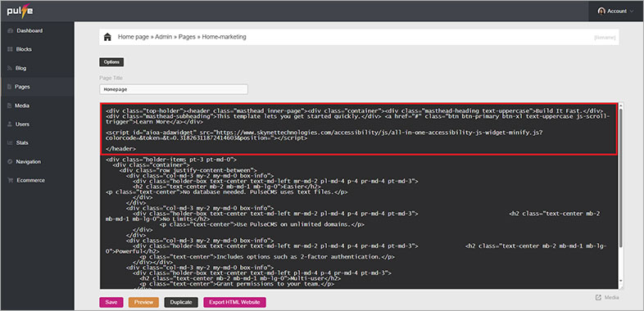This screenshot has width=644, height=311.
Task: Click Home-marketing breadcrumb text
Action: coord(224,37)
